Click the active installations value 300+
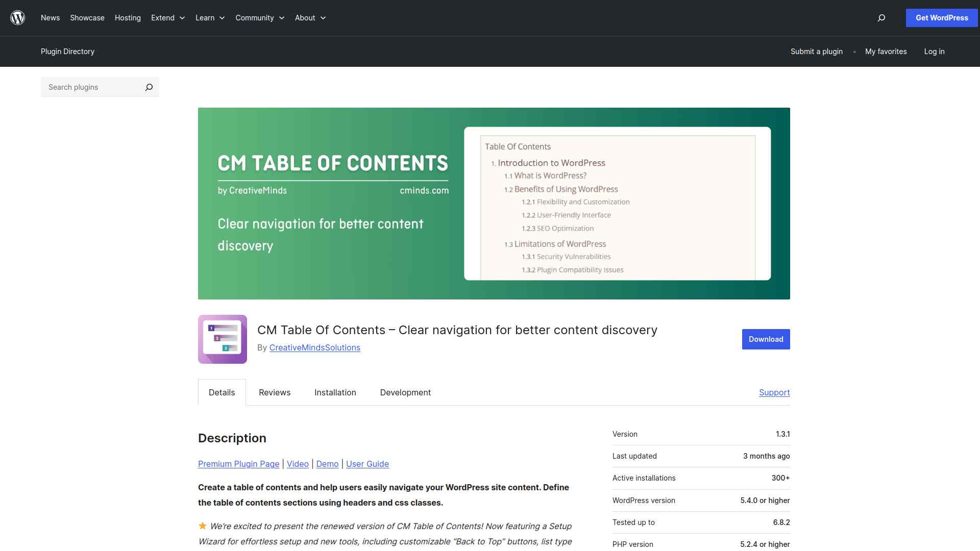Viewport: 980px width, 551px height. (x=781, y=478)
